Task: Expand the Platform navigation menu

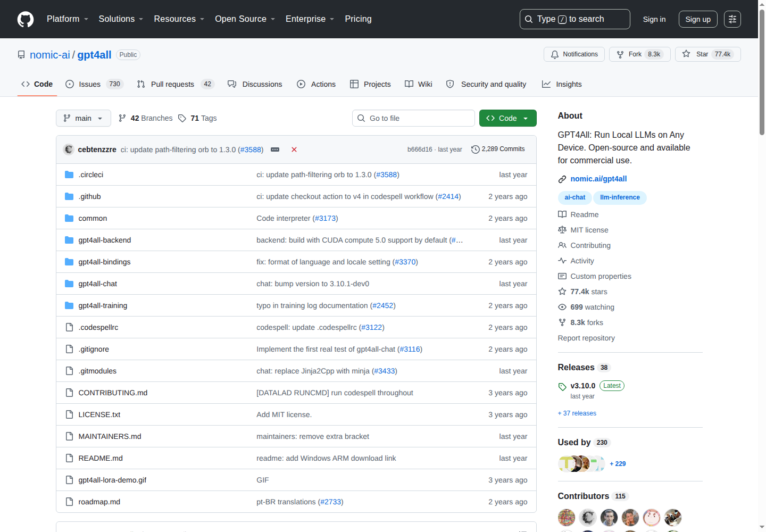Action: tap(68, 19)
